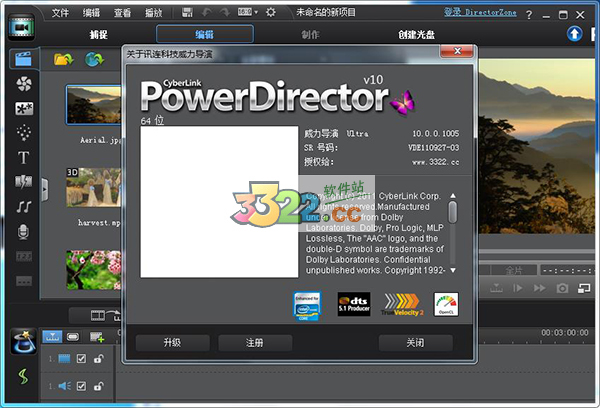
Task: Open the DirectorZone login link
Action: 480,12
